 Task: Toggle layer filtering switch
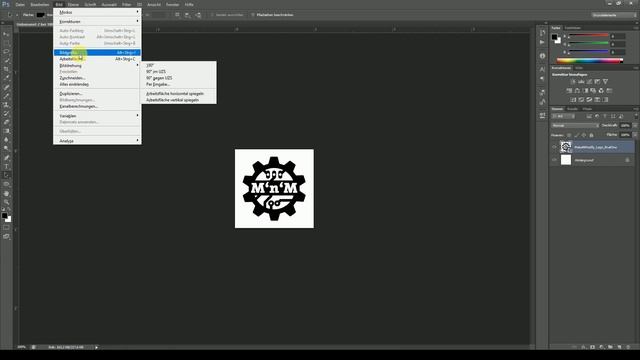click(636, 116)
